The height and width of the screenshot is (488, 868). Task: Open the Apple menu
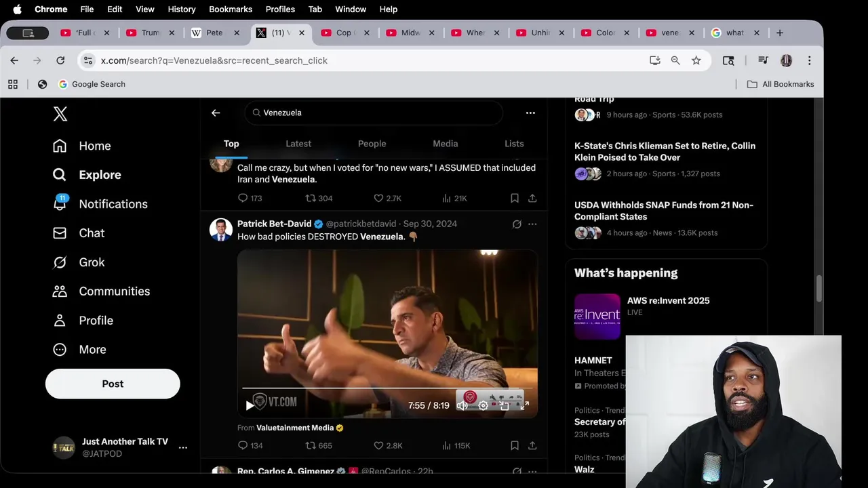click(x=17, y=9)
